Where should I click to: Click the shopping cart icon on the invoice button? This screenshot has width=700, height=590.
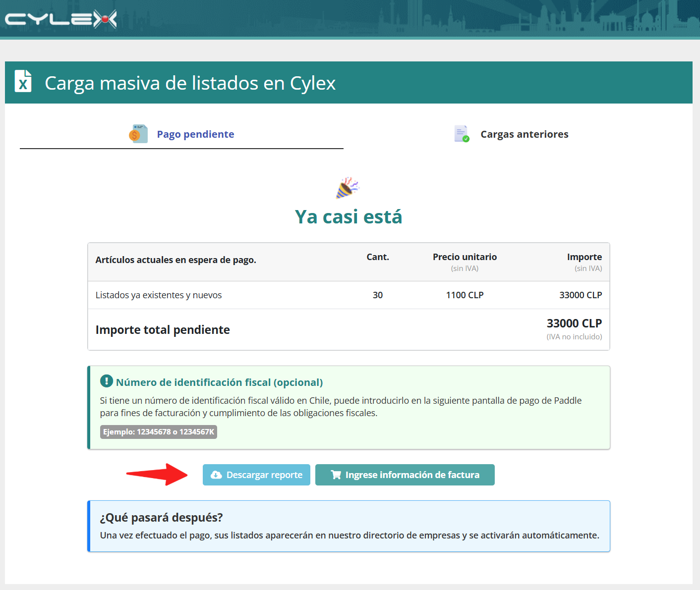[x=336, y=475]
